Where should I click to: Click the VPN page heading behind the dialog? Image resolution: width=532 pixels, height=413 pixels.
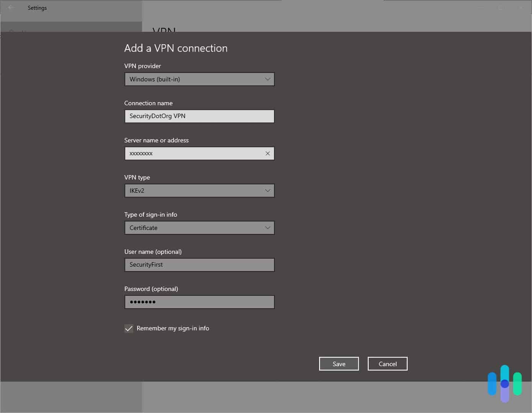pyautogui.click(x=164, y=31)
